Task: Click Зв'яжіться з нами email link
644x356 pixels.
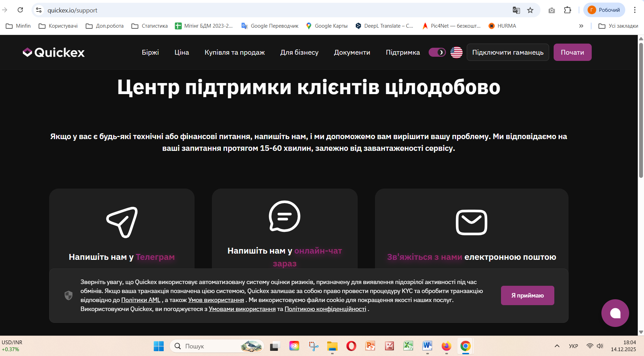Action: pyautogui.click(x=425, y=257)
